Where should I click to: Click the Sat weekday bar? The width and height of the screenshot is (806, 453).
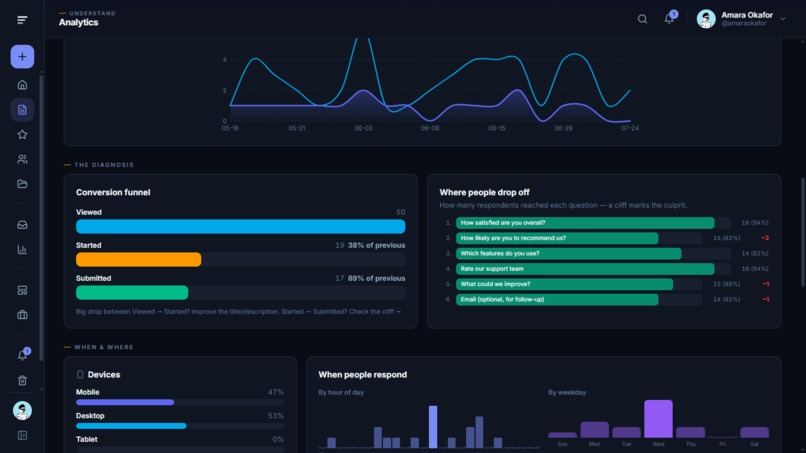click(x=754, y=432)
